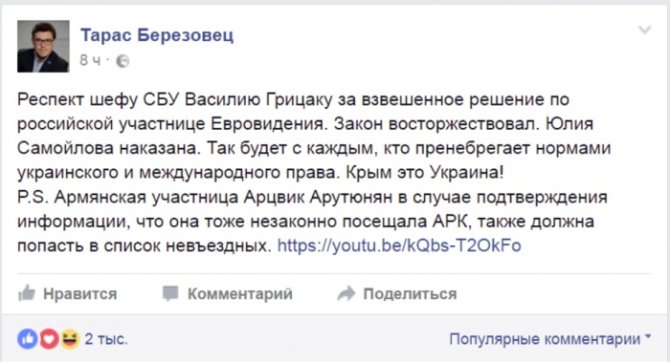Click the thumbs-up icon beside Нравится
The width and height of the screenshot is (670, 362).
[x=26, y=293]
